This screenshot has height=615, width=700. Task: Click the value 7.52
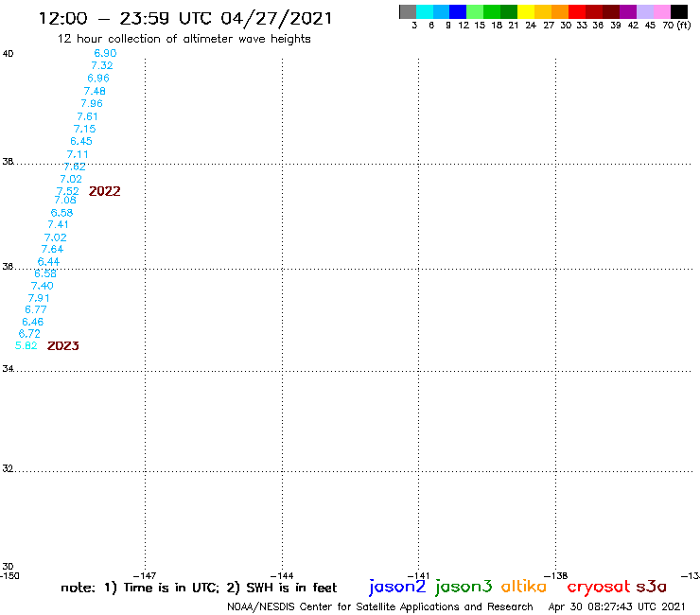[x=68, y=191]
